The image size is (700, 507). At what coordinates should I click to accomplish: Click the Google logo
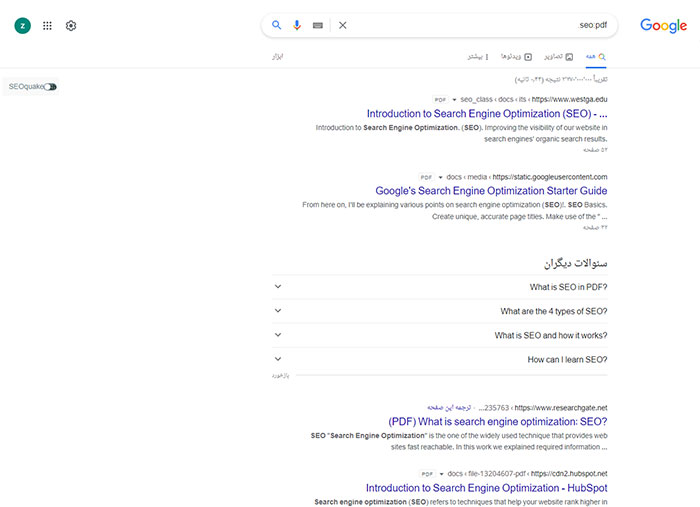663,25
